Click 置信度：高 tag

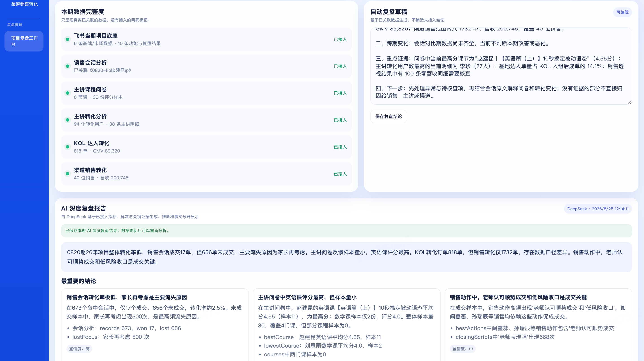click(79, 349)
